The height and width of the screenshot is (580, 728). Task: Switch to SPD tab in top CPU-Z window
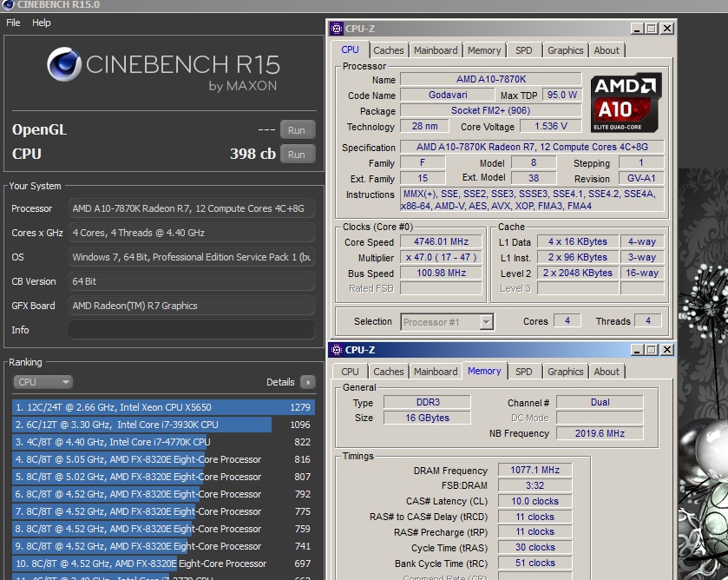click(x=524, y=50)
